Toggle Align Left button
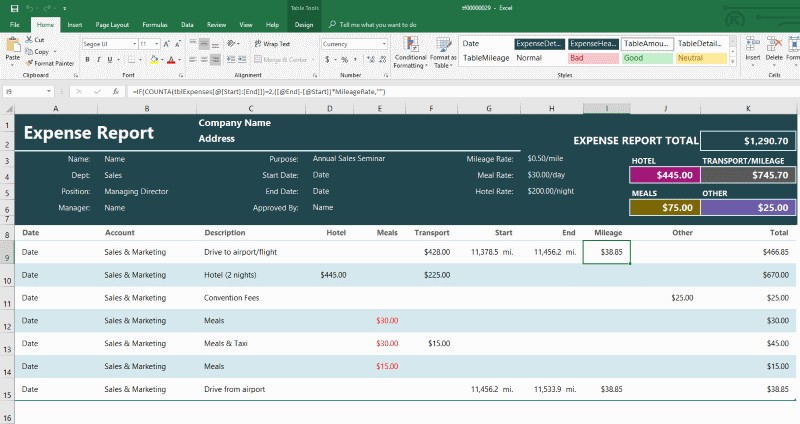Screen dimensions: 800x424 (x=193, y=60)
